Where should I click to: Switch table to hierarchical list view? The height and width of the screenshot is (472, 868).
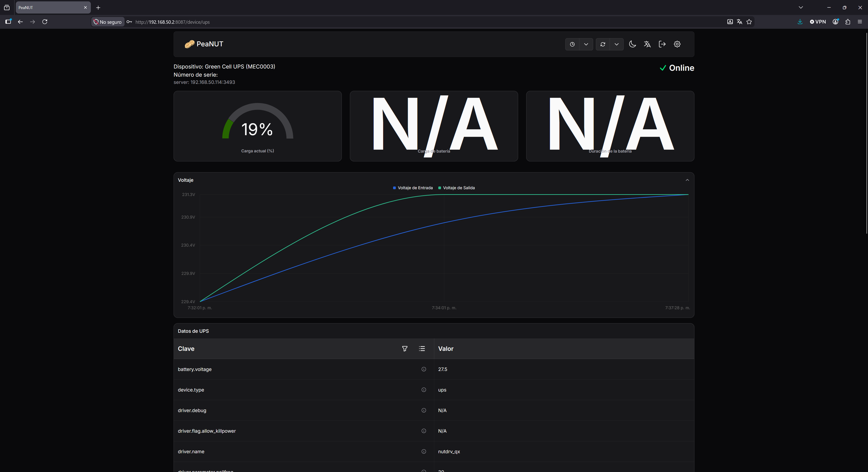[x=422, y=349]
